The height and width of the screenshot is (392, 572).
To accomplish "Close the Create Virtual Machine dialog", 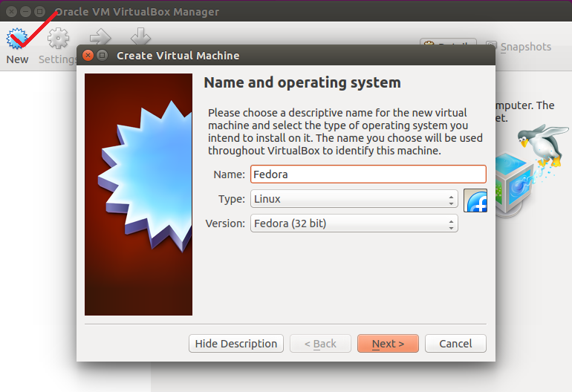I will tap(88, 56).
